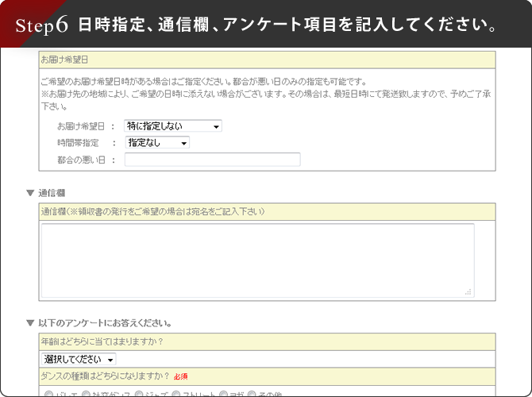Open the お届け希望日 date dropdown
Screen dimensions: 532x397
click(172, 125)
